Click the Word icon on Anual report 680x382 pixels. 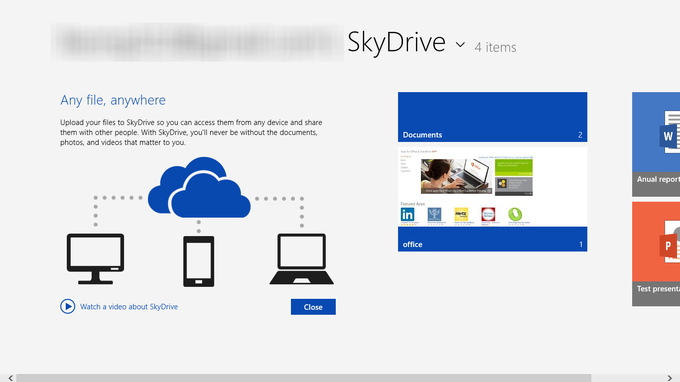[x=669, y=132]
